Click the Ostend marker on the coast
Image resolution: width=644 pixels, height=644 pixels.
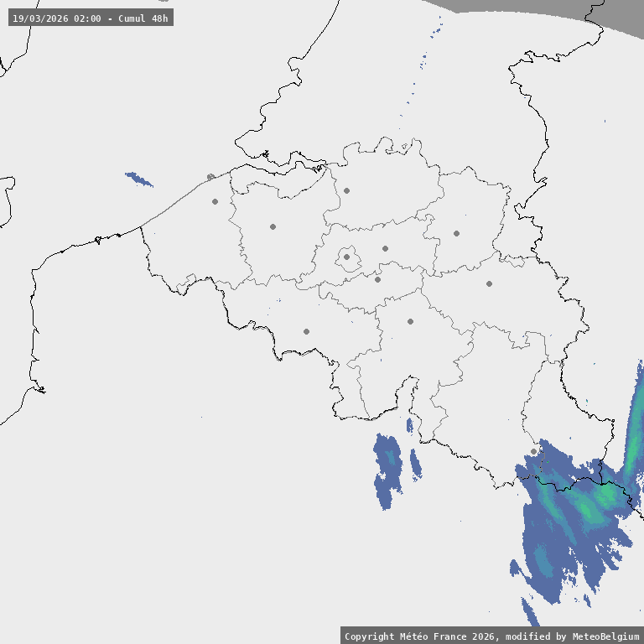[x=210, y=177]
